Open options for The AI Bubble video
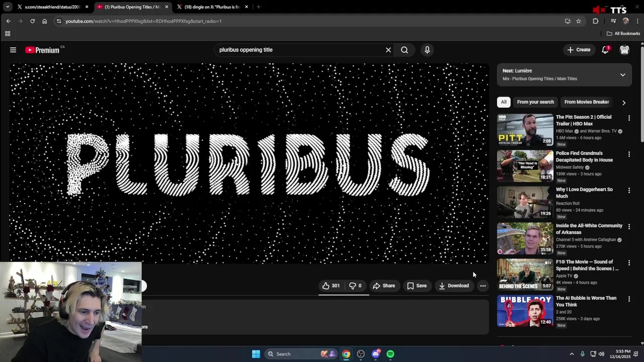The image size is (644, 362). [629, 299]
